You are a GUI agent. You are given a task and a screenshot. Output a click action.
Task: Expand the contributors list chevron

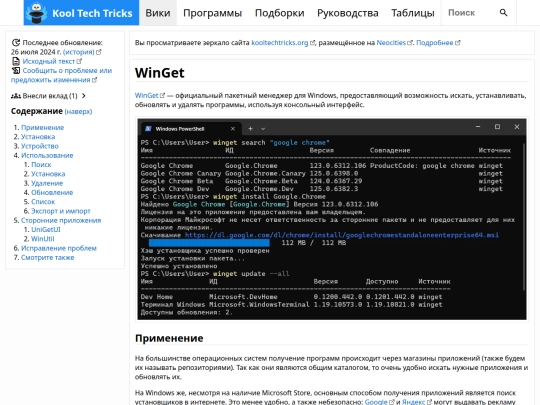coord(84,96)
